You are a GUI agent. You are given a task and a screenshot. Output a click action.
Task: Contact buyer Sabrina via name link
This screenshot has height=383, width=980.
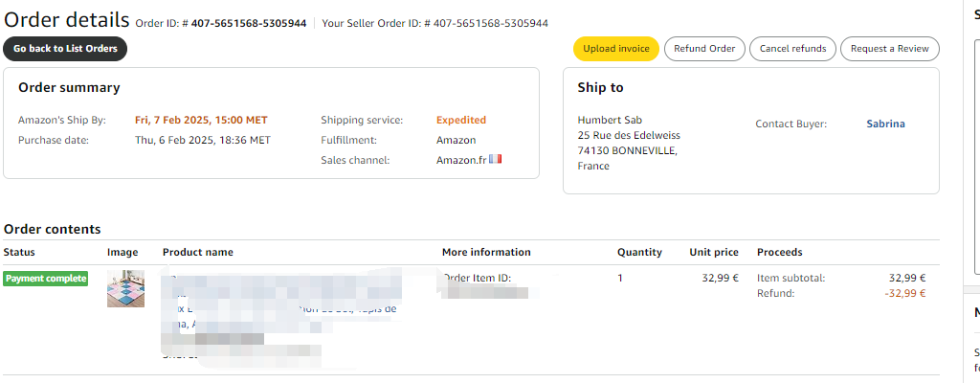885,124
